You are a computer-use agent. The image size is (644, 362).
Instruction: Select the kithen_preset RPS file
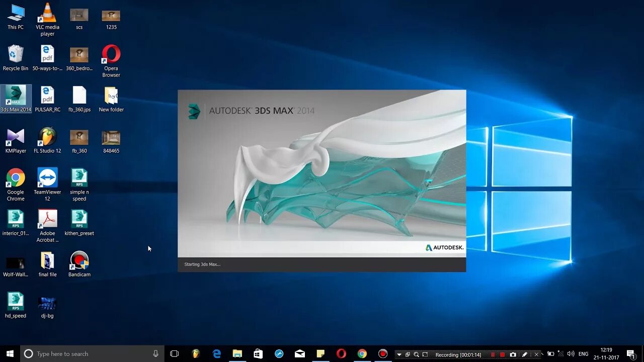79,223
